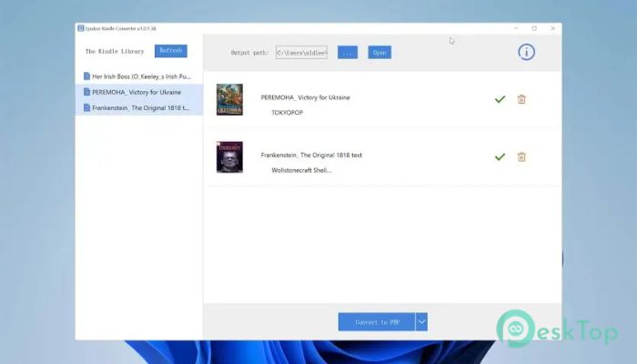Focus the Output path text field
This screenshot has width=637, height=364.
301,53
